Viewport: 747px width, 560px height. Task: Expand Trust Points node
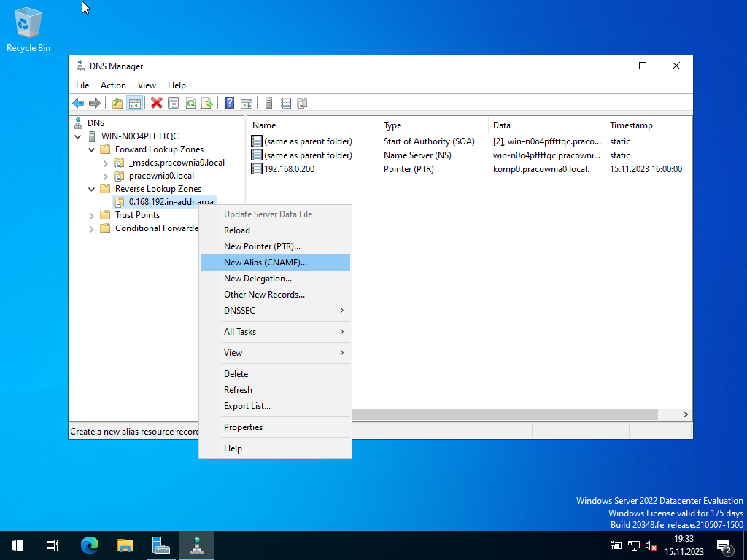91,216
